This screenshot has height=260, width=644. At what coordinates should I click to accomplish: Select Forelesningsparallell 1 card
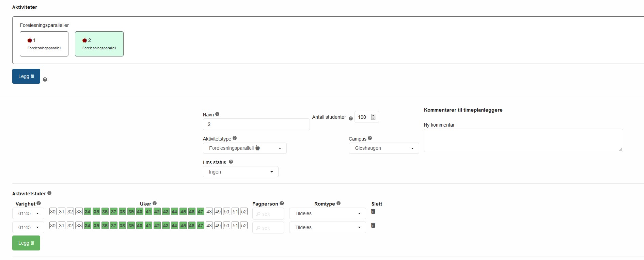tap(44, 44)
